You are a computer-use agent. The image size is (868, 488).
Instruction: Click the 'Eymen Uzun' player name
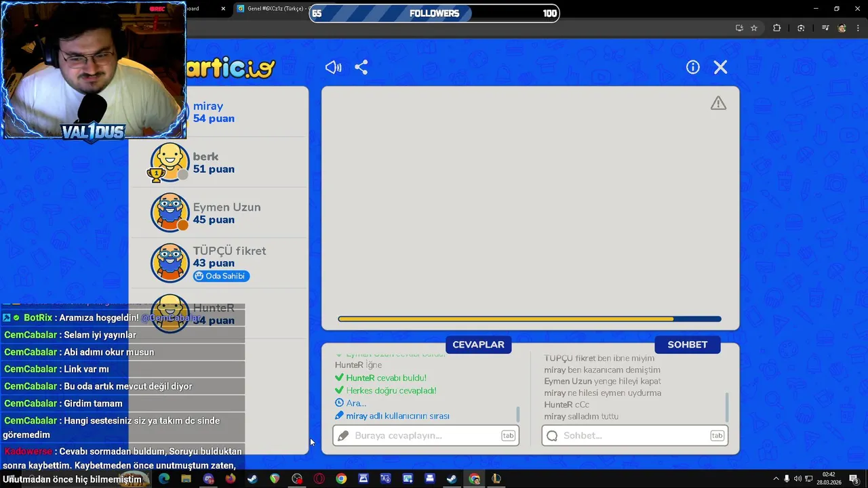226,207
